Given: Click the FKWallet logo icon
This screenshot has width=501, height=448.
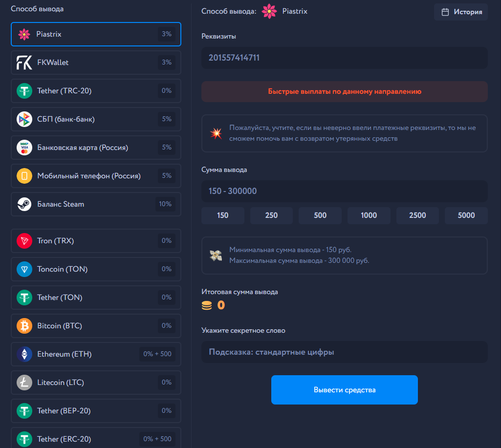Looking at the screenshot, I should 24,63.
